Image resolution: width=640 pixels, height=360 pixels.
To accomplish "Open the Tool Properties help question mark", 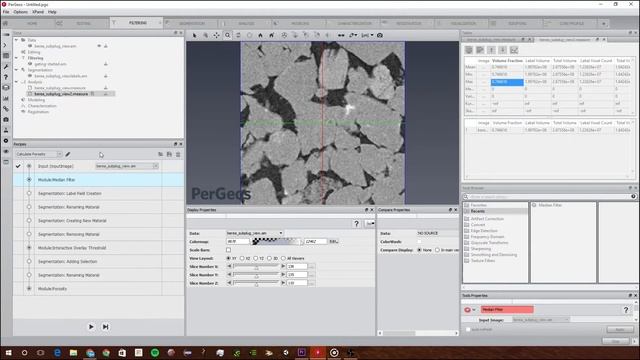I will click(x=626, y=310).
